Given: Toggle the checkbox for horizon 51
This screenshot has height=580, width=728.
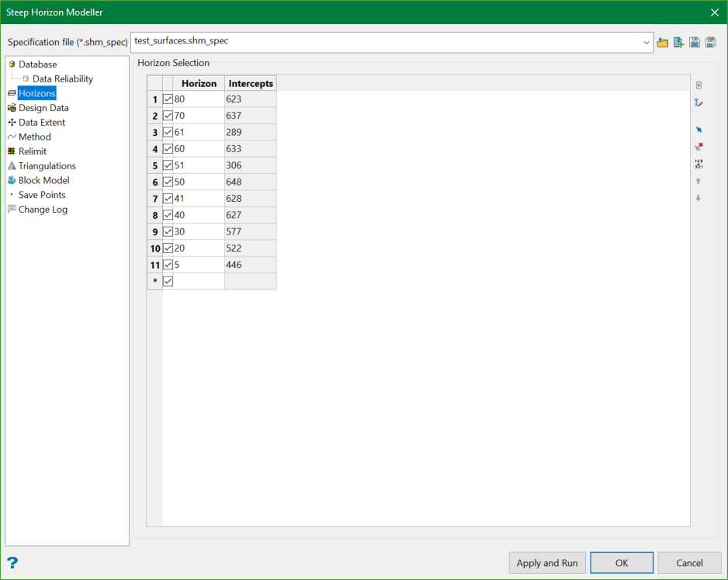Looking at the screenshot, I should [x=168, y=165].
